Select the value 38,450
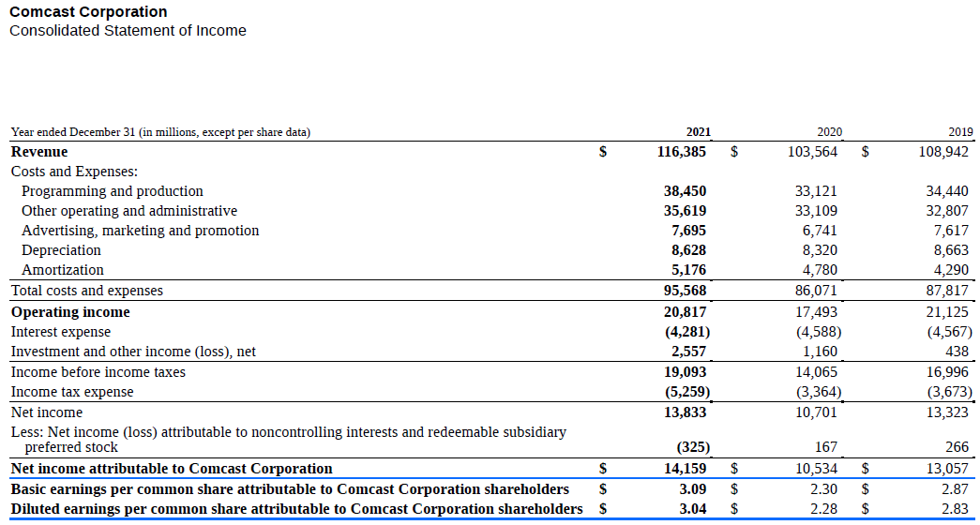Viewport: 980px width, 525px height. tap(685, 191)
